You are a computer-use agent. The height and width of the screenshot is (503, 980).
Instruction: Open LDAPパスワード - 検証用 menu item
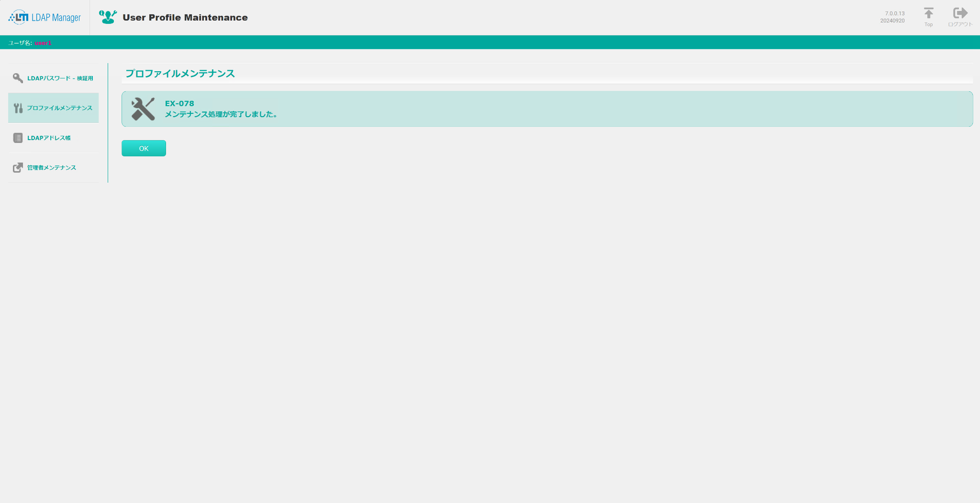coord(54,78)
